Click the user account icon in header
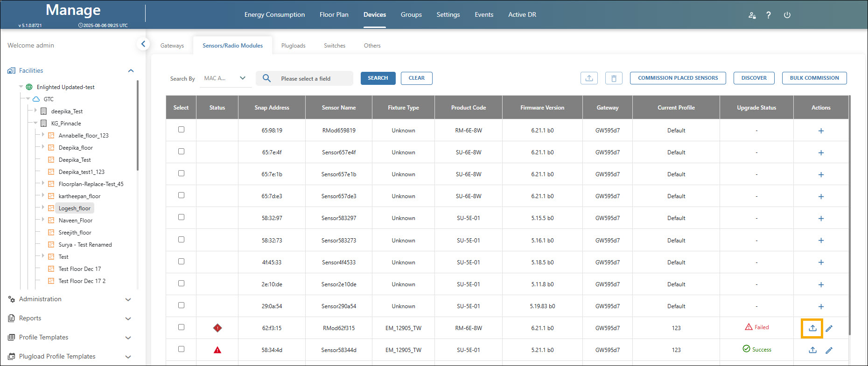This screenshot has height=366, width=868. click(752, 15)
